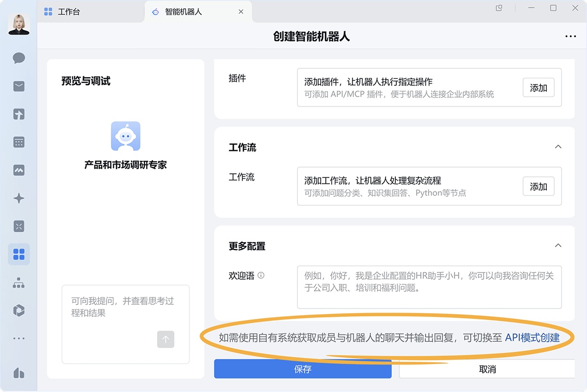Open the chat messages sidebar icon
Screen dimensions: 587x392
[18, 58]
